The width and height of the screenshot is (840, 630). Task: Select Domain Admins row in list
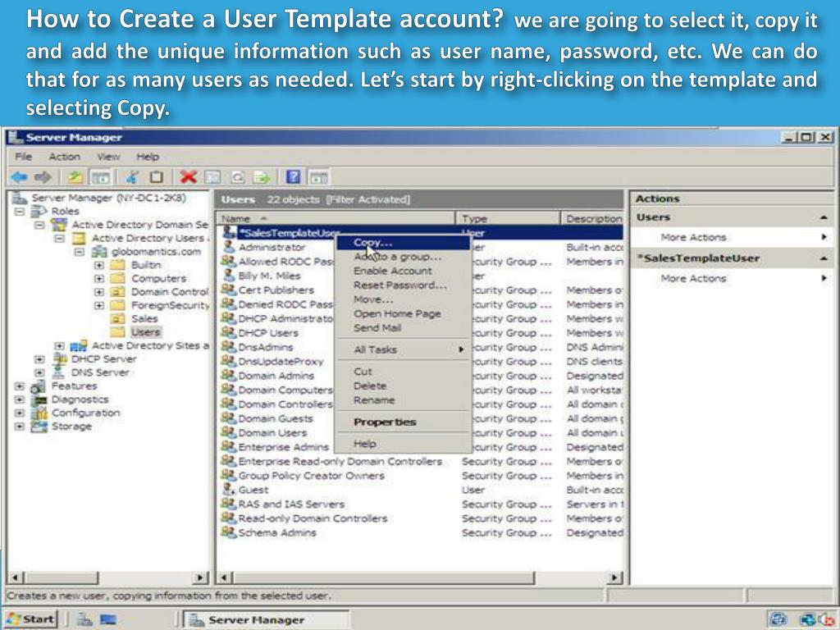click(421, 376)
